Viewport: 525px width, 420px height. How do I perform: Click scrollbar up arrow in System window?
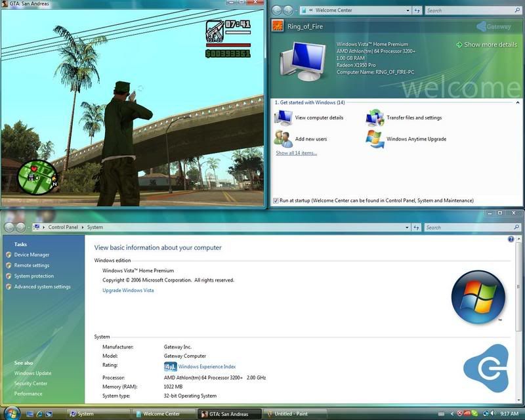518,239
